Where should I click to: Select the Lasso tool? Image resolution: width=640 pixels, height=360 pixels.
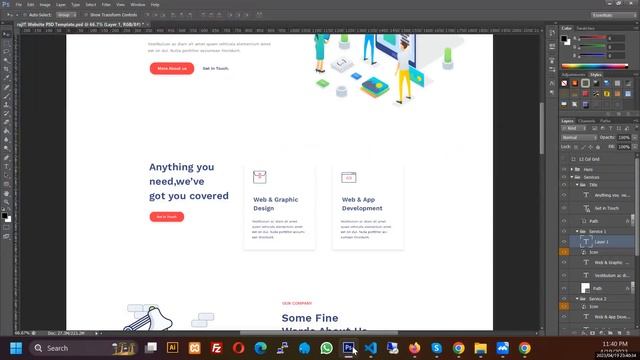pyautogui.click(x=7, y=52)
